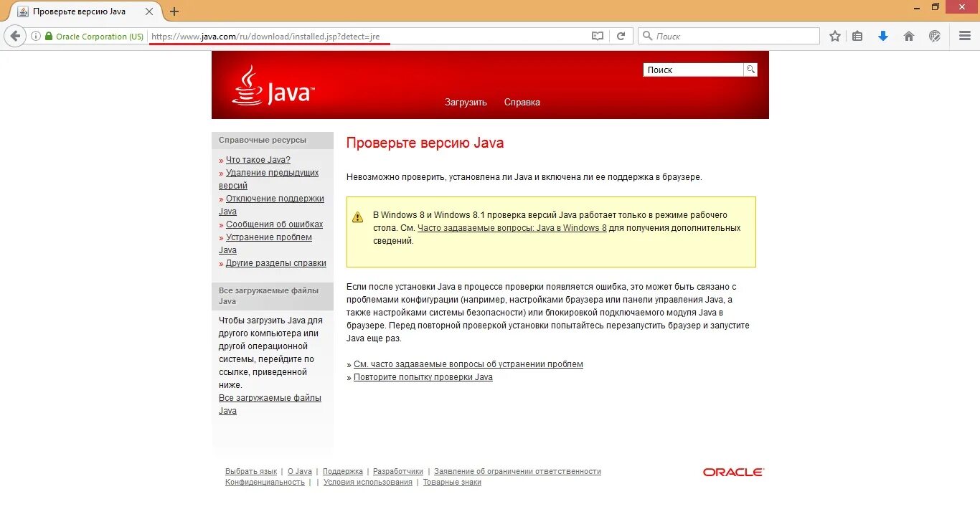Open 'Устранение проблем Java' link

point(265,244)
